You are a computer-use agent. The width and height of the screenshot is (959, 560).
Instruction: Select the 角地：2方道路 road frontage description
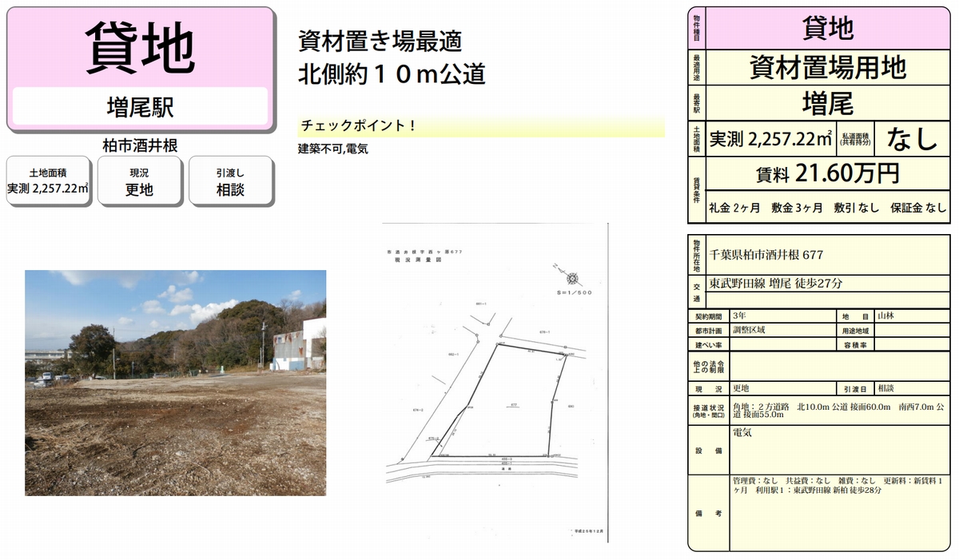839,411
